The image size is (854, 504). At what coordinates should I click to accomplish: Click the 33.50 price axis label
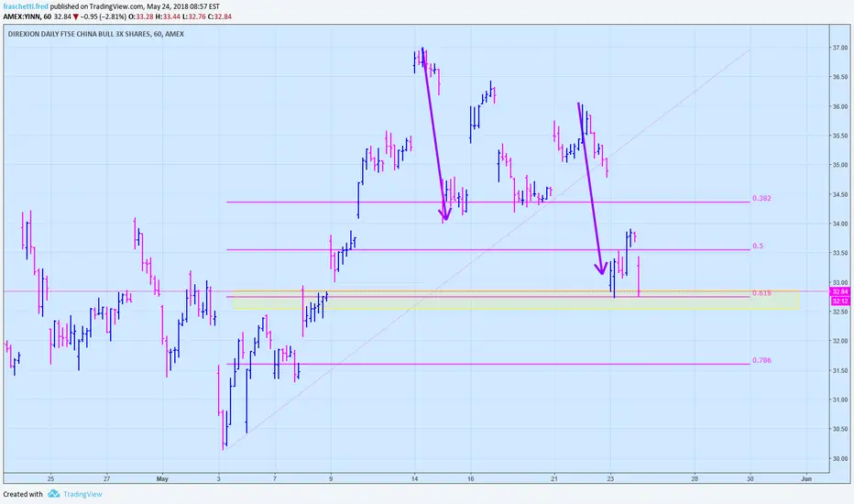click(x=840, y=253)
